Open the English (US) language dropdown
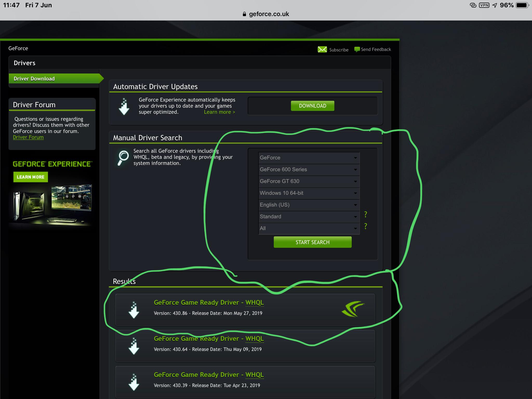The height and width of the screenshot is (399, 532). pyautogui.click(x=309, y=205)
